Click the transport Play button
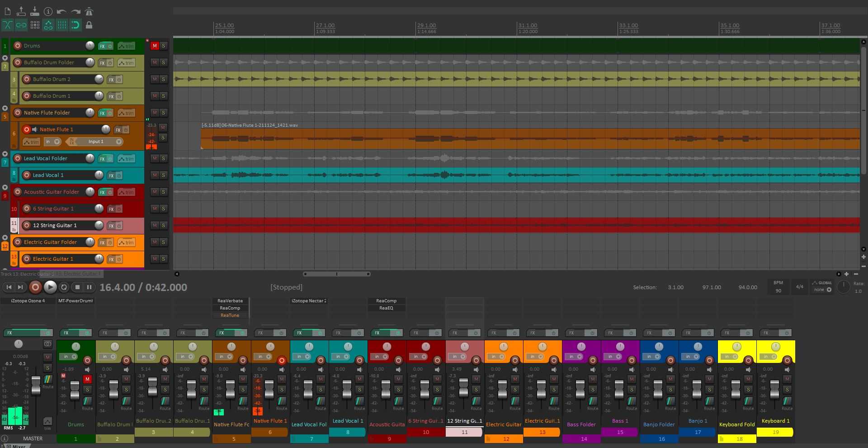 50,287
